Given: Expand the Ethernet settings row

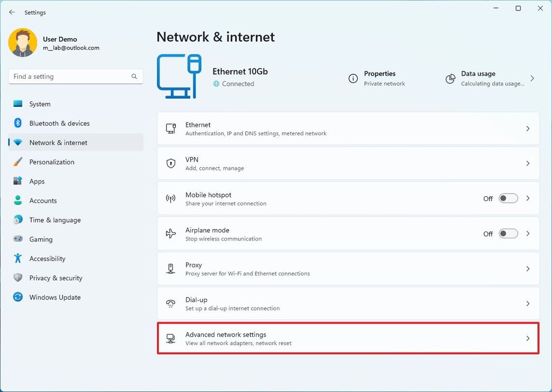Looking at the screenshot, I should click(528, 128).
